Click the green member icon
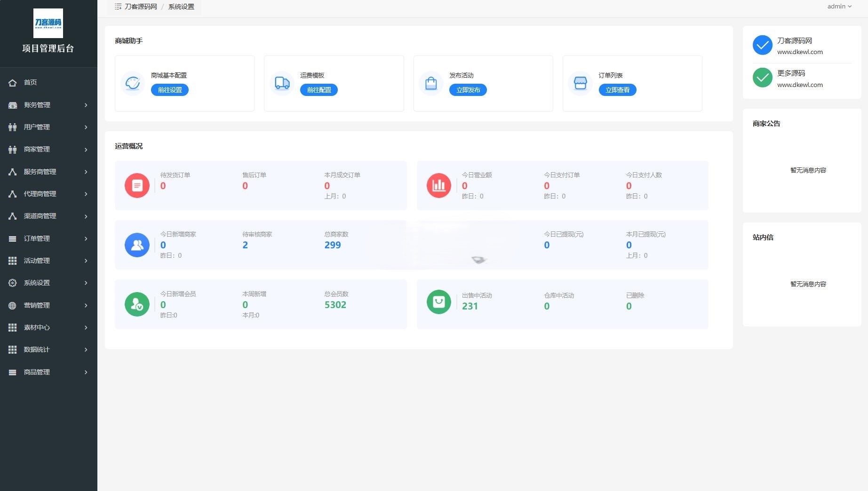 click(x=137, y=304)
